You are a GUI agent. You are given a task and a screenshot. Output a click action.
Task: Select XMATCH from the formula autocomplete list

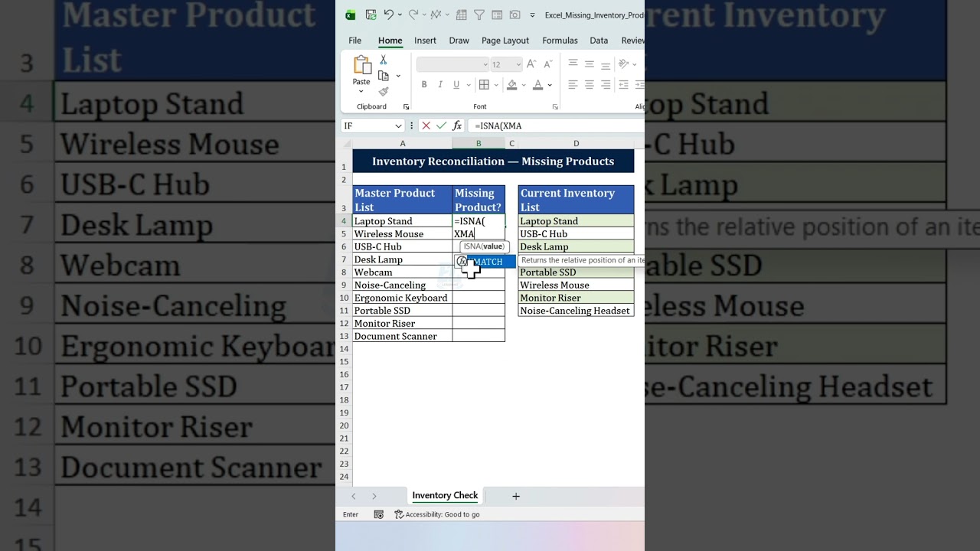click(485, 262)
